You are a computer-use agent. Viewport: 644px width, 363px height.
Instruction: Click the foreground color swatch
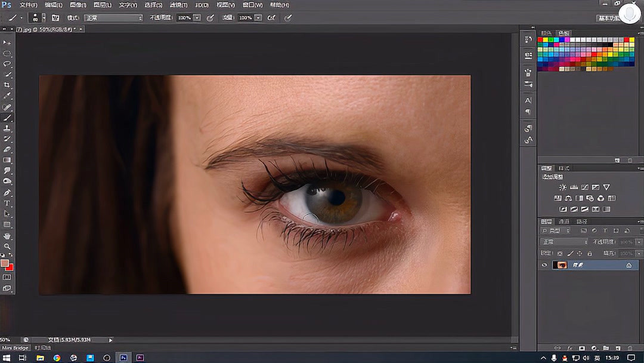(x=5, y=263)
